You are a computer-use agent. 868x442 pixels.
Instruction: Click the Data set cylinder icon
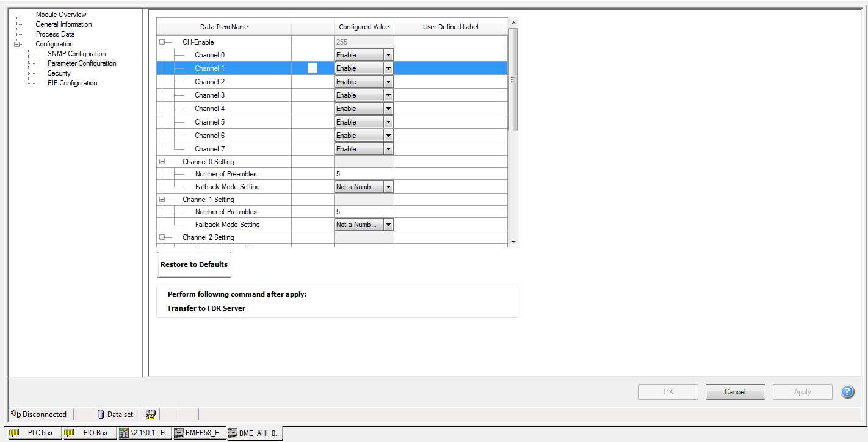(x=101, y=414)
